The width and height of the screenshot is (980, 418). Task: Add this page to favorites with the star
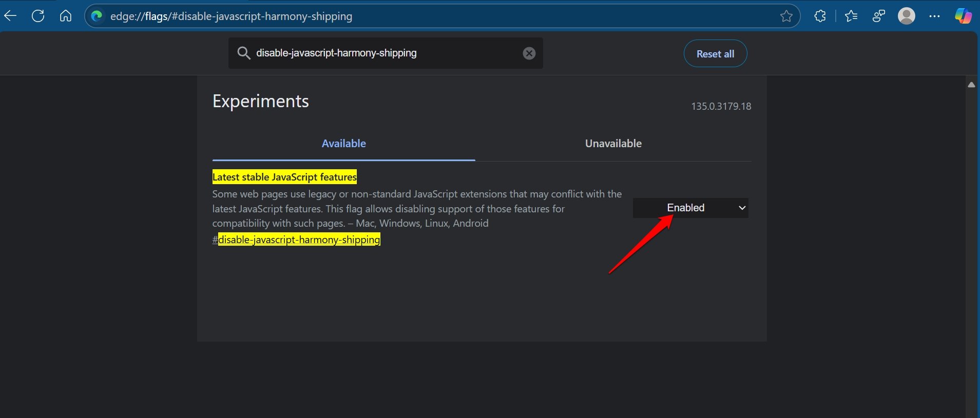pyautogui.click(x=786, y=16)
